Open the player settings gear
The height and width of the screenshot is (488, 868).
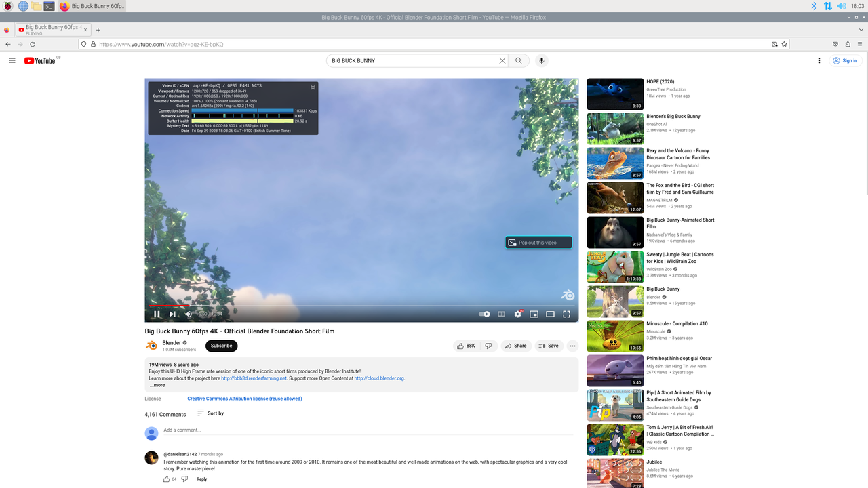point(518,314)
